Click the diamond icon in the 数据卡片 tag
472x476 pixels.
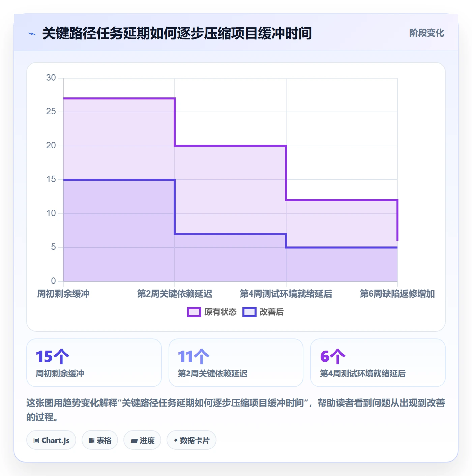pyautogui.click(x=176, y=440)
